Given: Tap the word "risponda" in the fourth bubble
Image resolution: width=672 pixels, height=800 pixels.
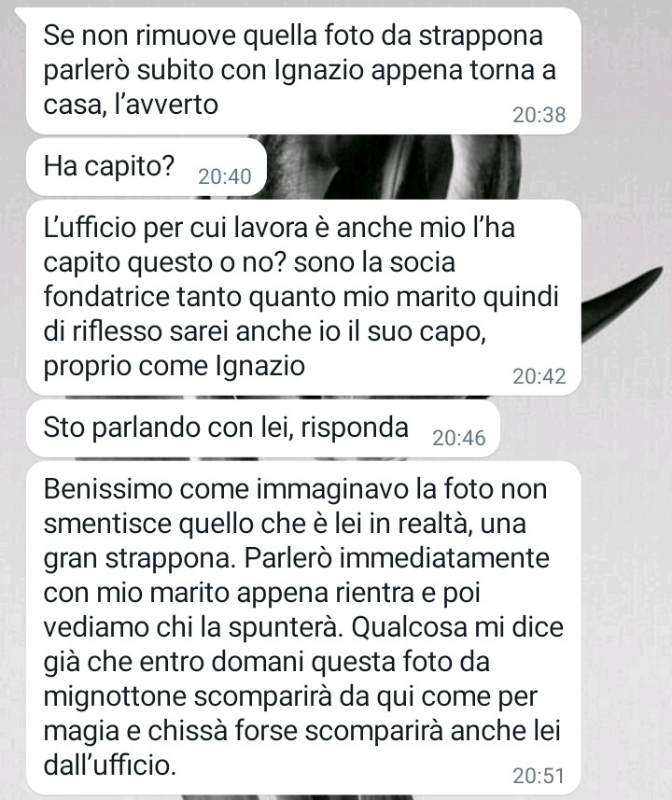Looking at the screenshot, I should coord(355,428).
